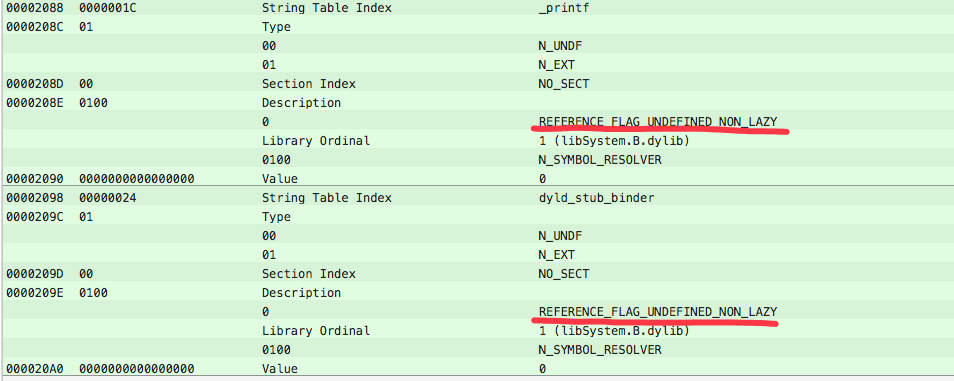The image size is (954, 381).
Task: Select the offset cell 0000209D
Action: point(35,274)
